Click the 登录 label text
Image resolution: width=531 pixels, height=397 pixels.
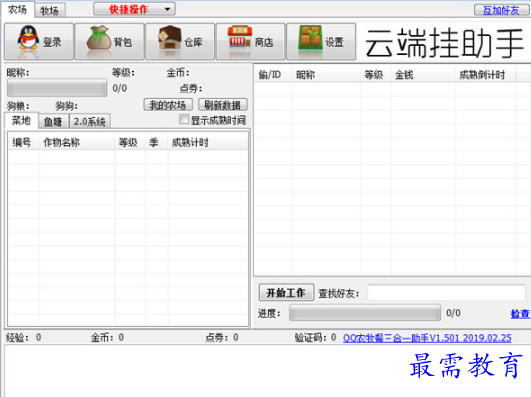point(52,42)
